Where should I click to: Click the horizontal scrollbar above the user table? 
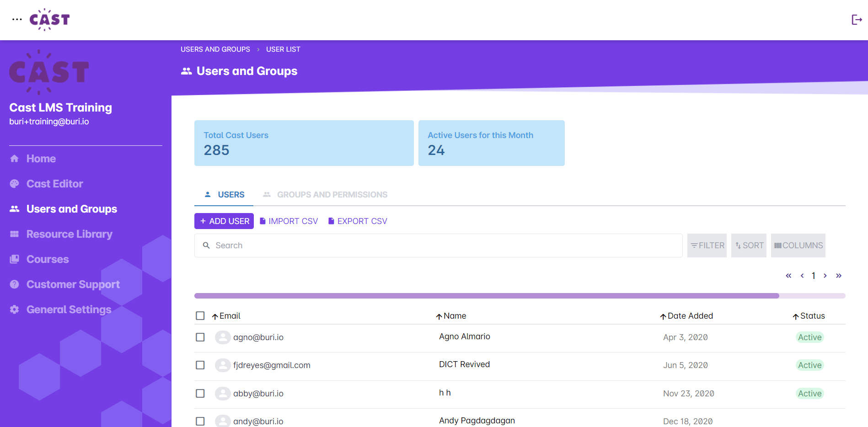coord(487,296)
